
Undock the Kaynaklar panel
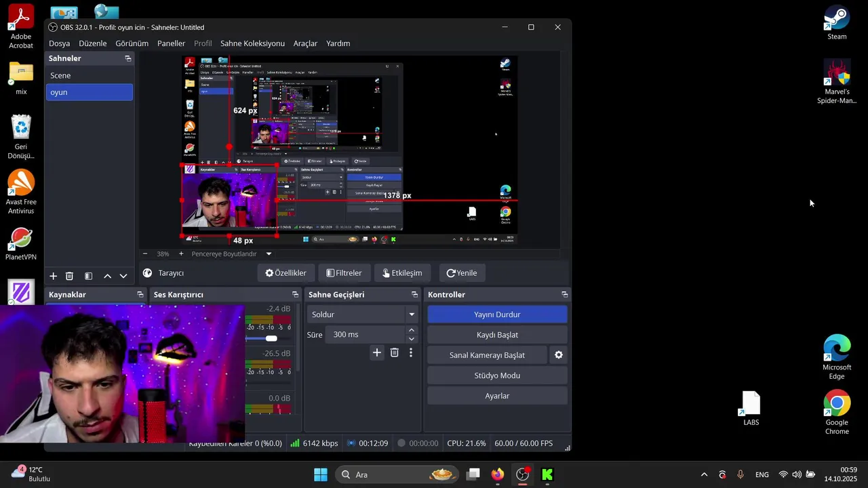click(x=140, y=295)
